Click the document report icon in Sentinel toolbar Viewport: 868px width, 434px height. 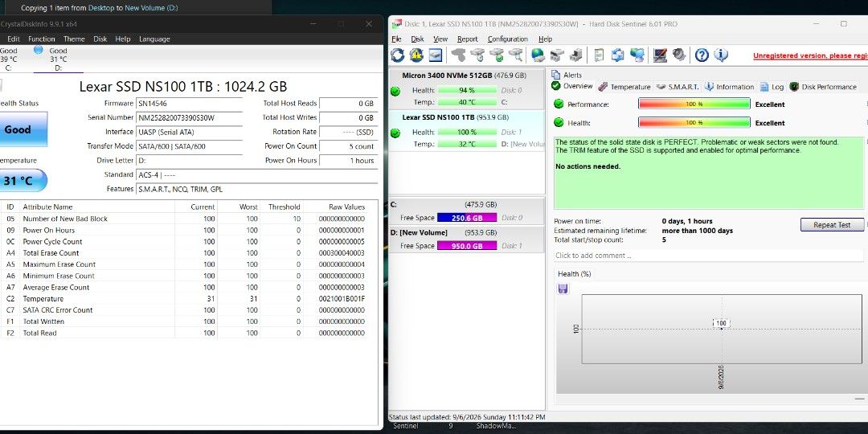point(599,55)
